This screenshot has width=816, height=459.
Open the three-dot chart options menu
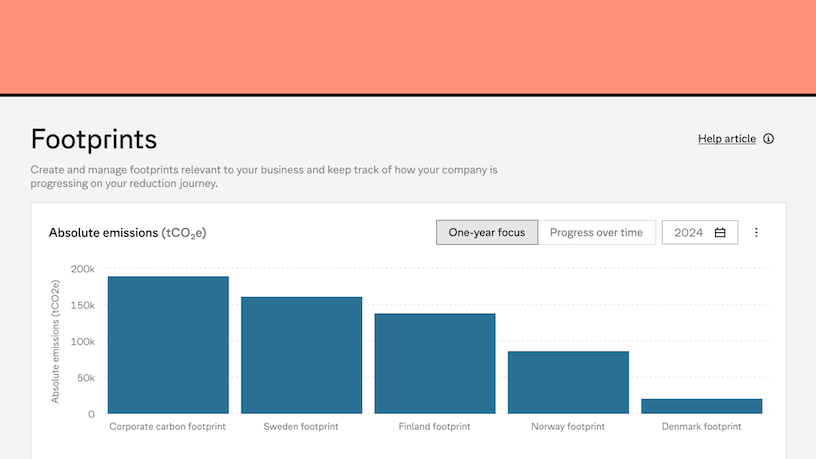point(756,233)
